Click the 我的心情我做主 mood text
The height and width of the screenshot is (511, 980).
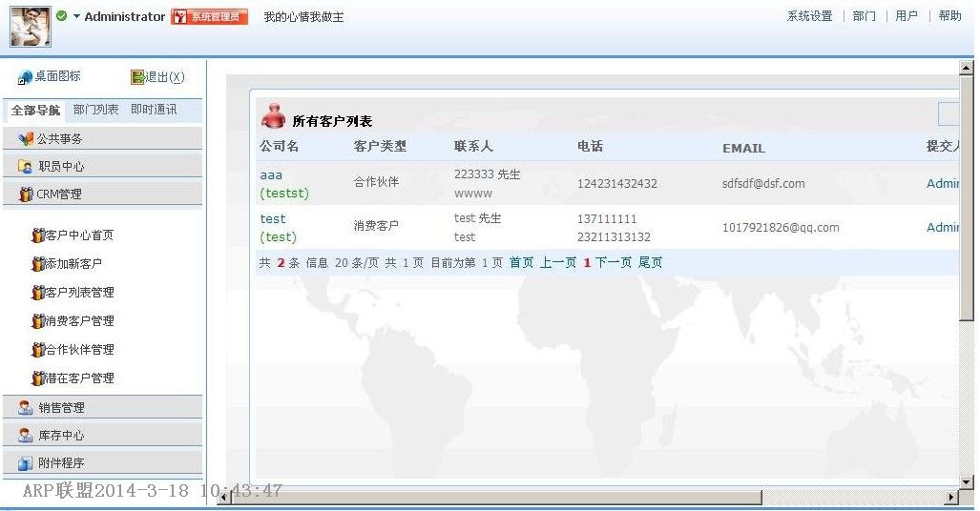coord(303,17)
